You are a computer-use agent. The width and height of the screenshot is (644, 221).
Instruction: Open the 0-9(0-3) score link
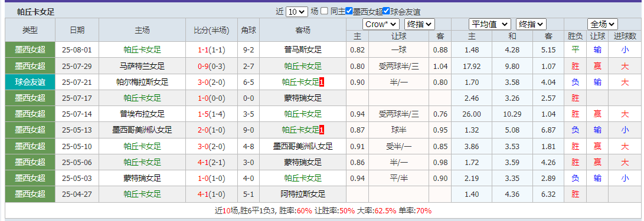pyautogui.click(x=211, y=66)
